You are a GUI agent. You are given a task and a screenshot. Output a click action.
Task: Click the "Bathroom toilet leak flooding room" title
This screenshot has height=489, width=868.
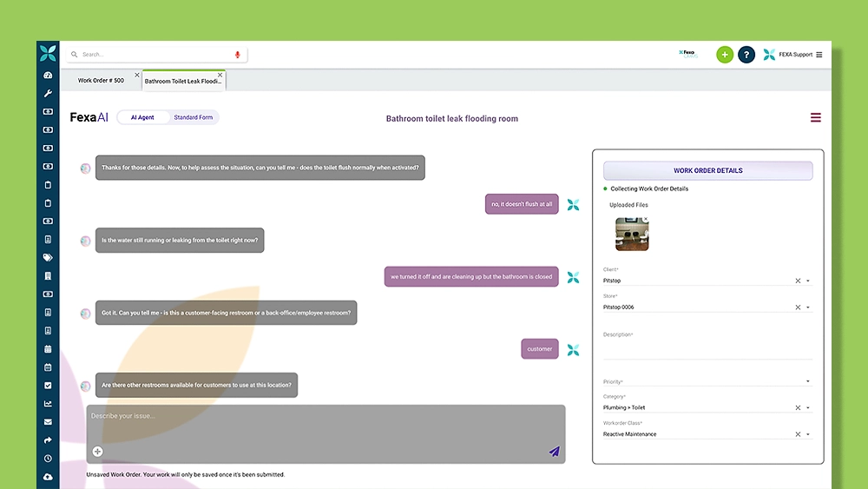pos(452,118)
